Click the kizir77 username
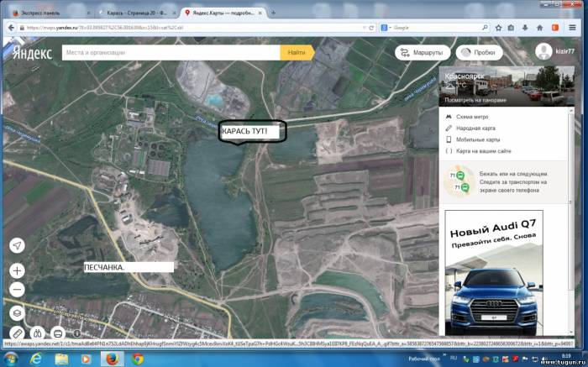The image size is (588, 367). tap(564, 52)
